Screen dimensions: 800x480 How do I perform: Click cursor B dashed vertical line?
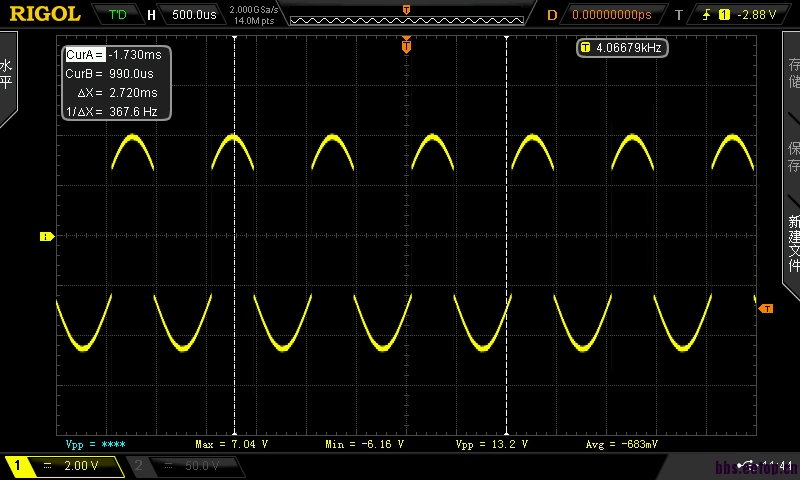(x=507, y=235)
